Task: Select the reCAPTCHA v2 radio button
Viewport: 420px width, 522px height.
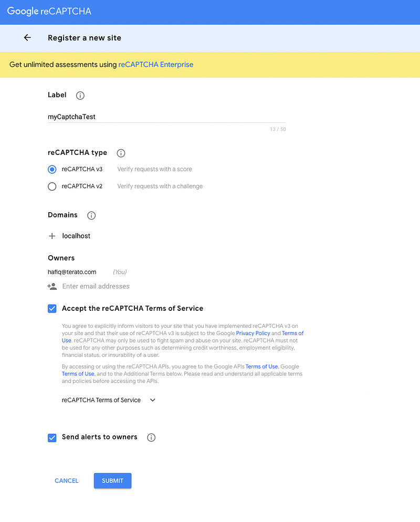Action: (52, 186)
